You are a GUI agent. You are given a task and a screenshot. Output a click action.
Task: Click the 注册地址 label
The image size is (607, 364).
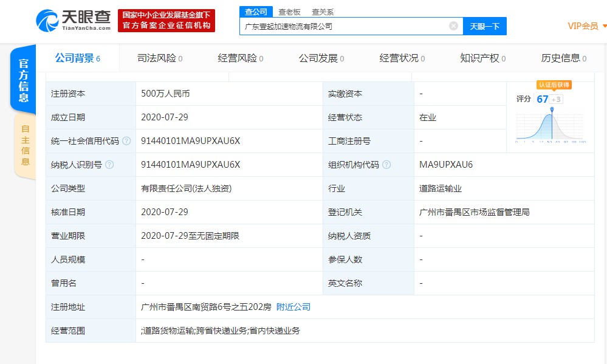coord(68,307)
